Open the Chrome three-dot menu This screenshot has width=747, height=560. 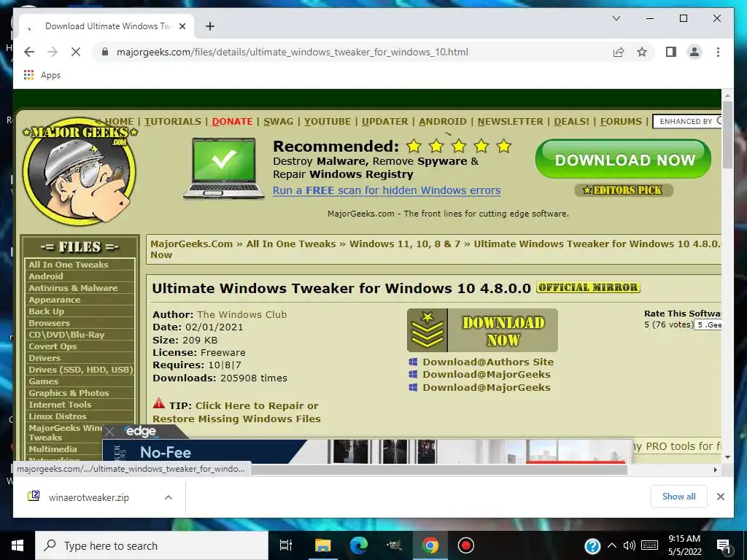click(718, 52)
